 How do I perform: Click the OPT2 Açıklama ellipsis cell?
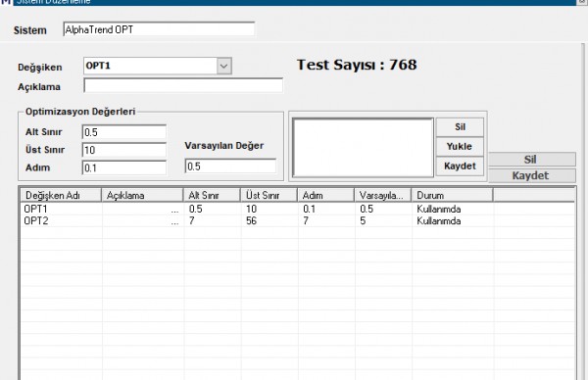click(x=174, y=222)
